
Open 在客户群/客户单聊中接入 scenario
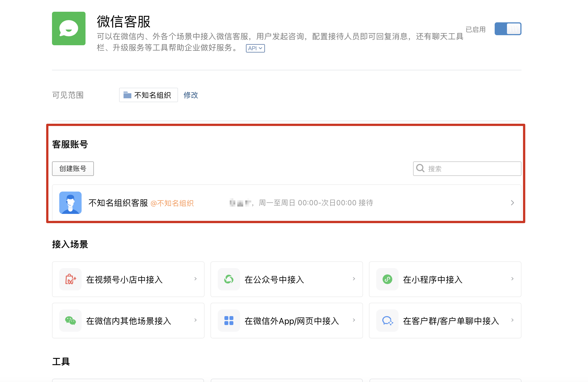coord(445,321)
